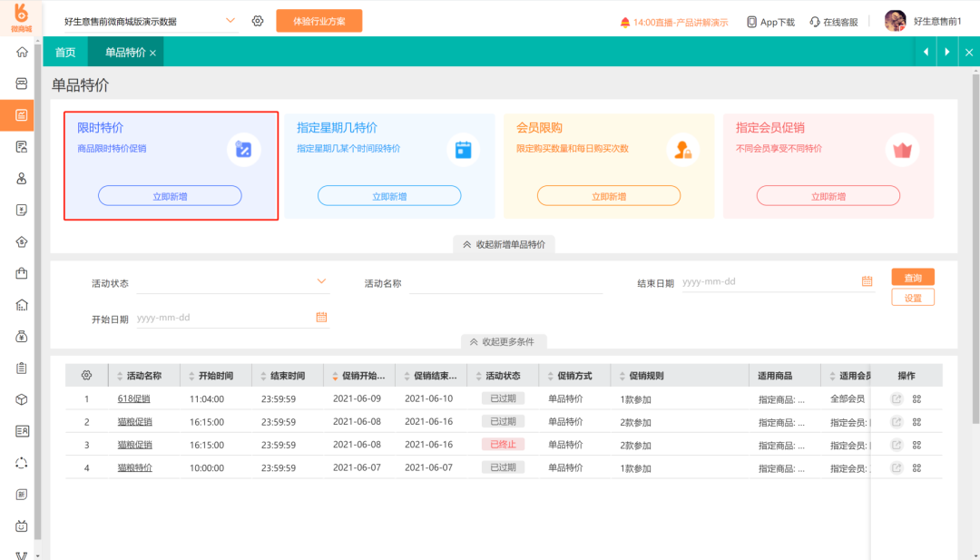Open the cube goods sidebar icon
The width and height of the screenshot is (980, 560).
click(21, 399)
